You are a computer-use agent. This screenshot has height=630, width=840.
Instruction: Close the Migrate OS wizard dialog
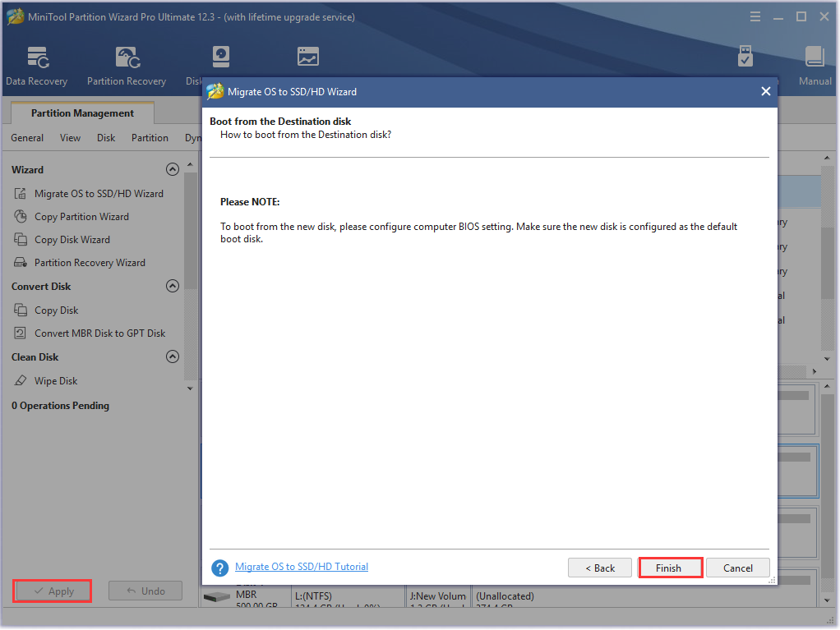765,91
